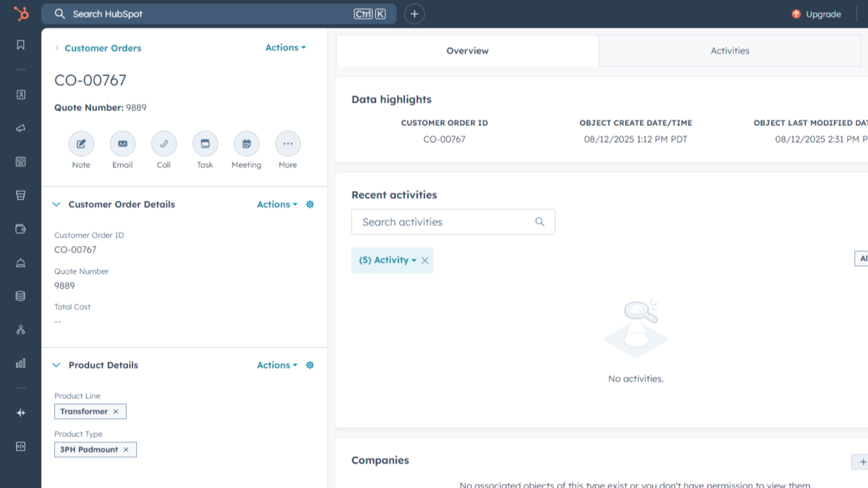This screenshot has width=868, height=488.
Task: Click into the Search activities box
Action: click(453, 222)
